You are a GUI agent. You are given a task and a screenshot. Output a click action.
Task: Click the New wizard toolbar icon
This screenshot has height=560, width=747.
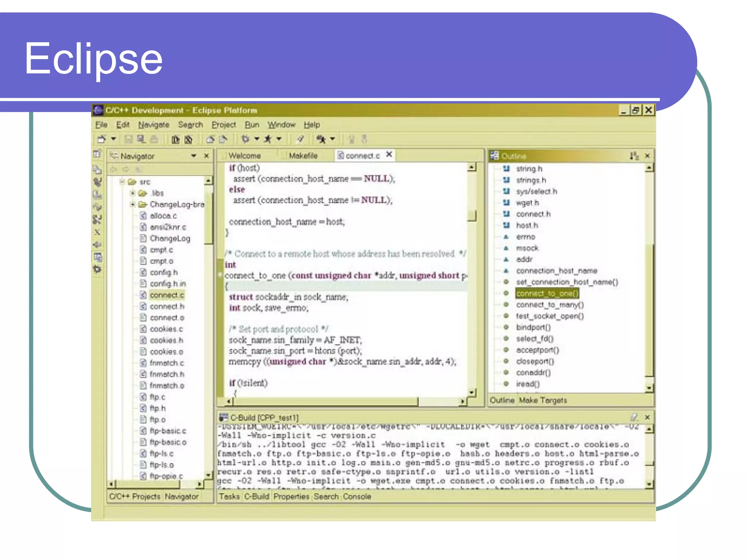[101, 139]
